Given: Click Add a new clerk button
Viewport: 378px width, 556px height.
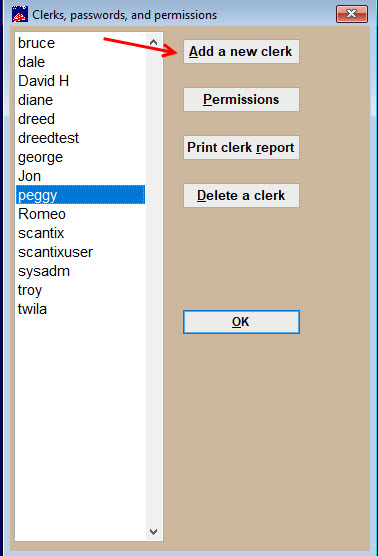Looking at the screenshot, I should (x=241, y=51).
